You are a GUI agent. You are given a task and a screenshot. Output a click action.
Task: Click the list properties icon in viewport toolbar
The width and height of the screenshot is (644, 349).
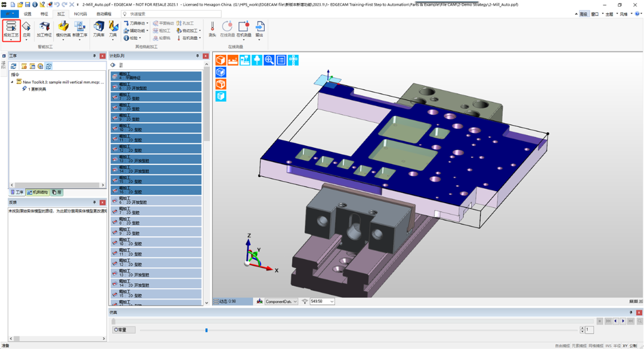(x=281, y=60)
